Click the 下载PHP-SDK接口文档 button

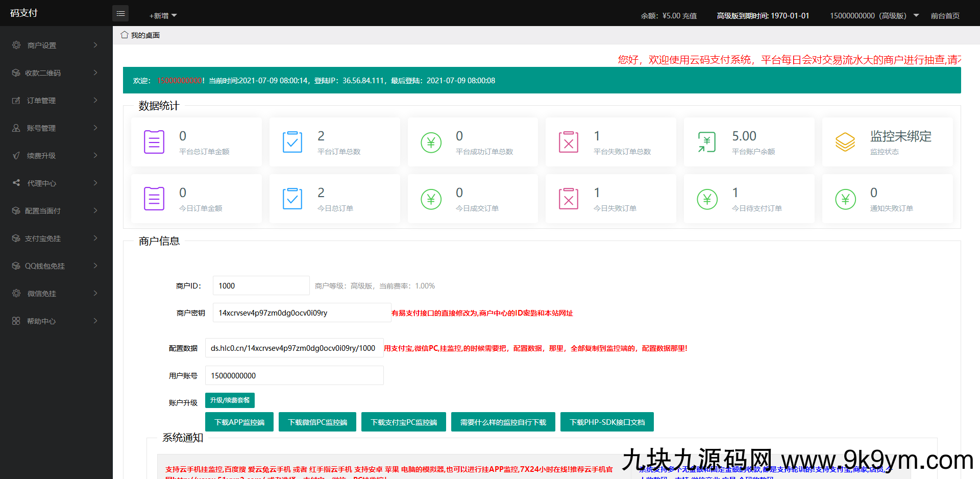[x=607, y=422]
